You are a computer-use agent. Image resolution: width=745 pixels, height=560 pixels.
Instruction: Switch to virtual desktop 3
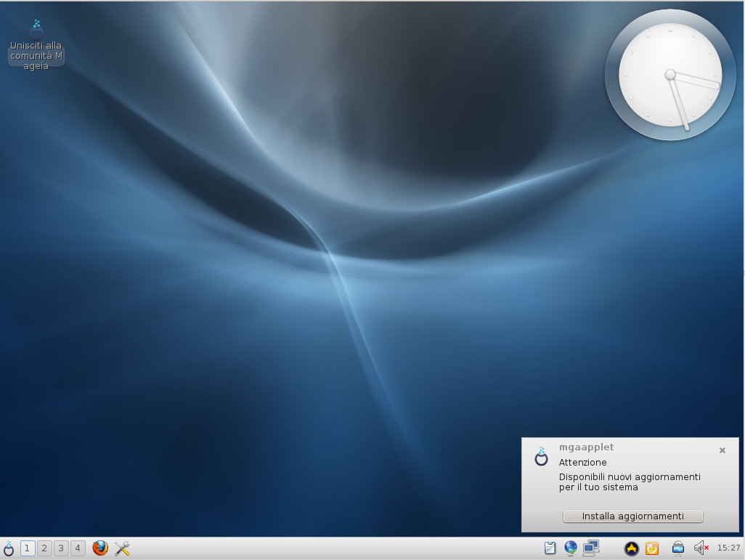61,548
